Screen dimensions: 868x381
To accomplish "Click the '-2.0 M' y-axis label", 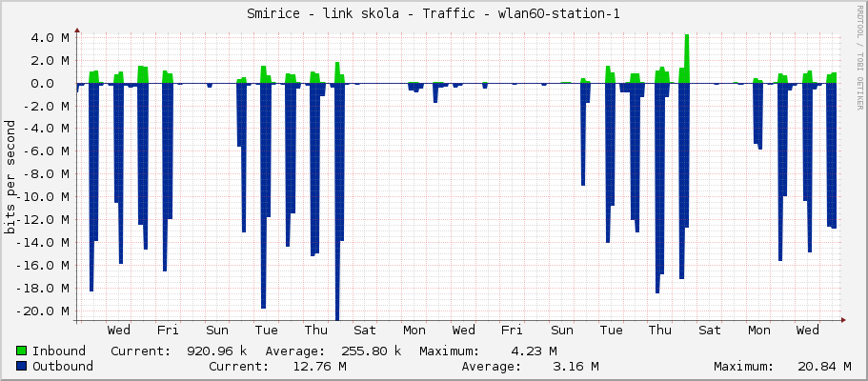I will click(x=46, y=107).
